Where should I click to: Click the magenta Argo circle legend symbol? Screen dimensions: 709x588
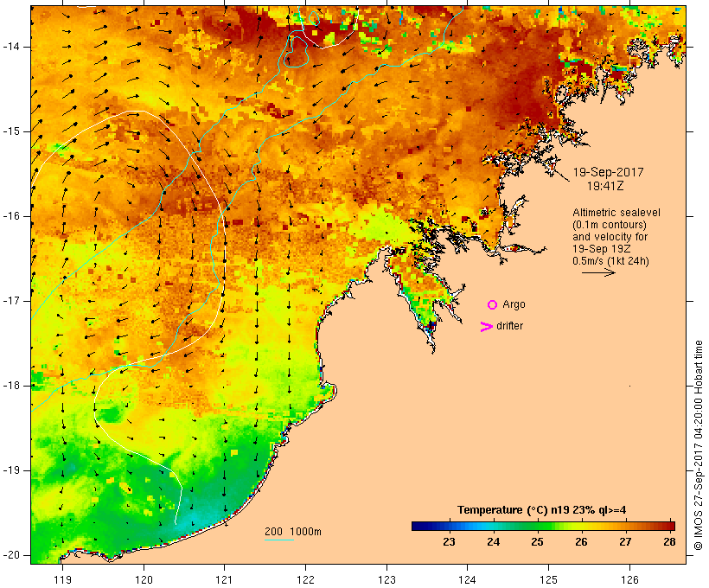pos(493,305)
